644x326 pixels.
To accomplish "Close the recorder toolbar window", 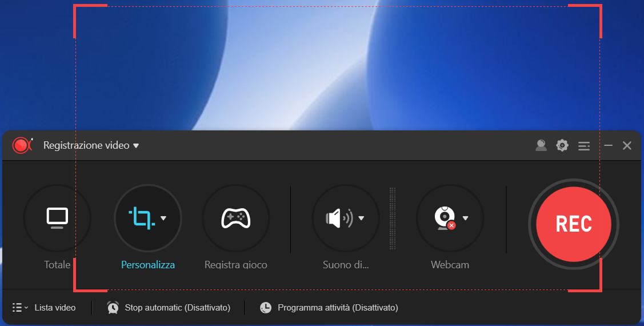I will click(627, 145).
